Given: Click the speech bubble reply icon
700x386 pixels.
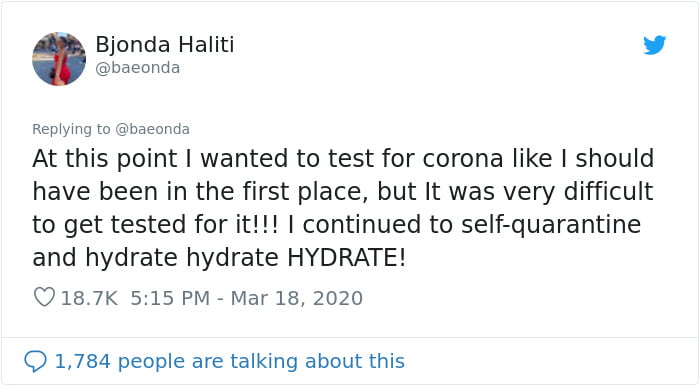Looking at the screenshot, I should pos(35,361).
